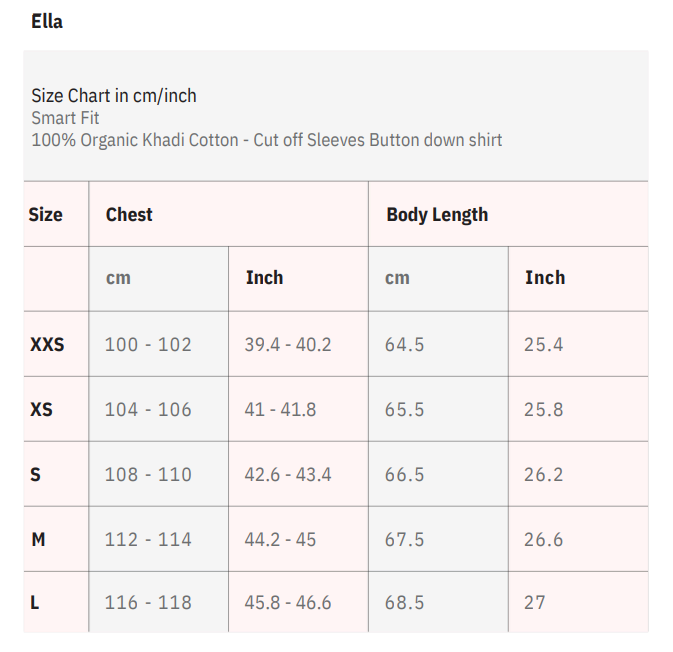The image size is (673, 652).
Task: Click the 27 body length inch cell
Action: [x=535, y=602]
